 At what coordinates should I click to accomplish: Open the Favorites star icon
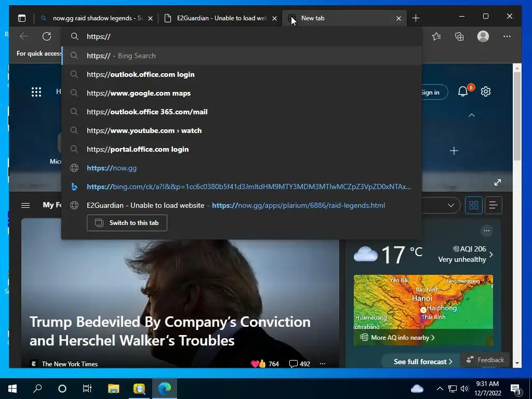pyautogui.click(x=436, y=36)
